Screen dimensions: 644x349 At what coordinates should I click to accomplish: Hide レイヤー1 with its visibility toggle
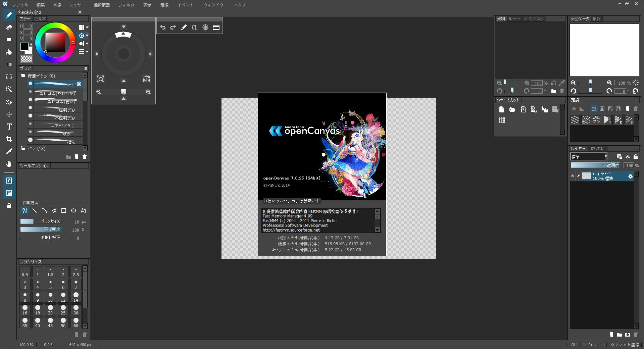[x=573, y=176]
